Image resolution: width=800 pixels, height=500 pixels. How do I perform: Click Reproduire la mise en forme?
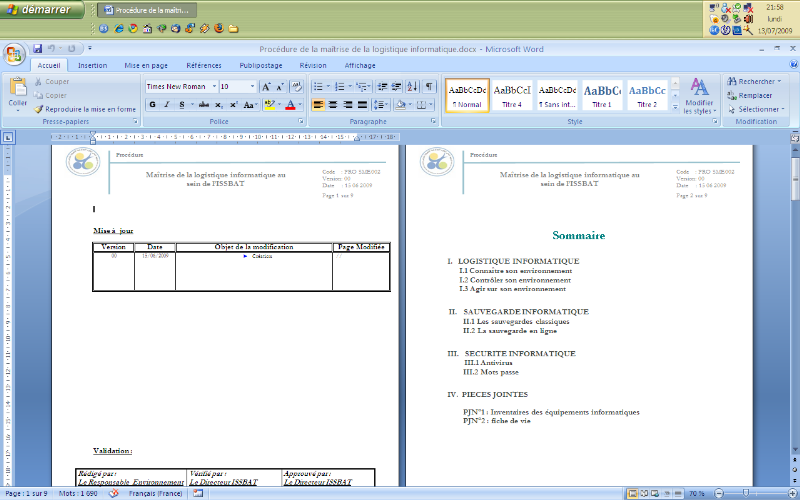84,109
